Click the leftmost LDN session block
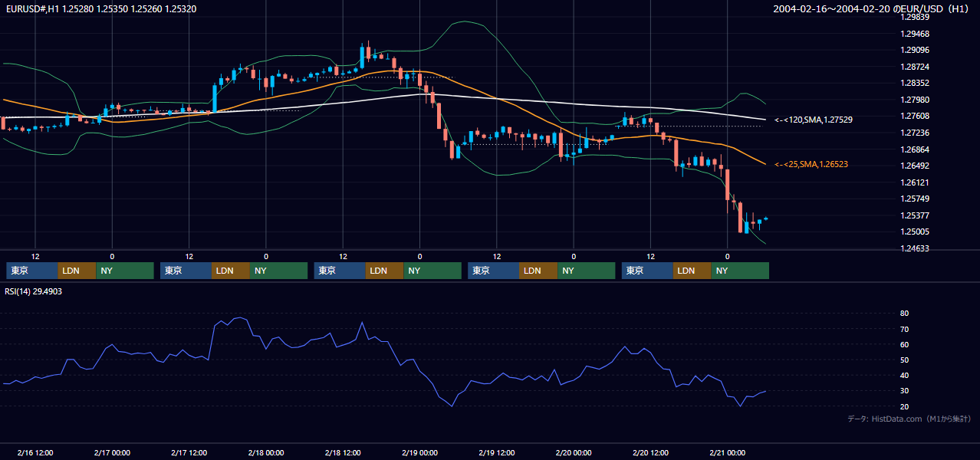980x460 pixels. (x=77, y=271)
